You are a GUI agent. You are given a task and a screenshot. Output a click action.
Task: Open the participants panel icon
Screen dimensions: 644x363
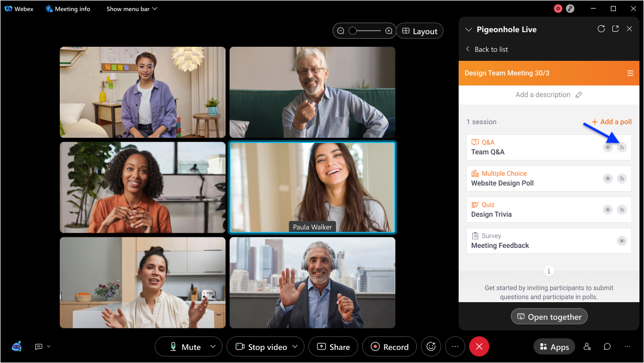(587, 346)
